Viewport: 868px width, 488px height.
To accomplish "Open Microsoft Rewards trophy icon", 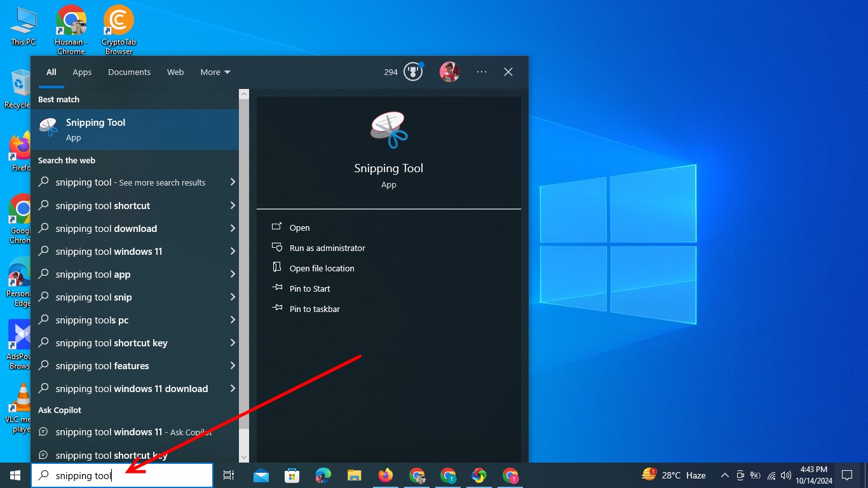I will pyautogui.click(x=413, y=72).
